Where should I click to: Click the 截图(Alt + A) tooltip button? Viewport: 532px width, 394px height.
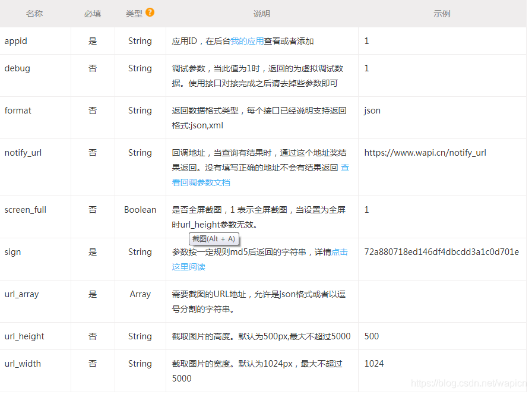click(214, 239)
